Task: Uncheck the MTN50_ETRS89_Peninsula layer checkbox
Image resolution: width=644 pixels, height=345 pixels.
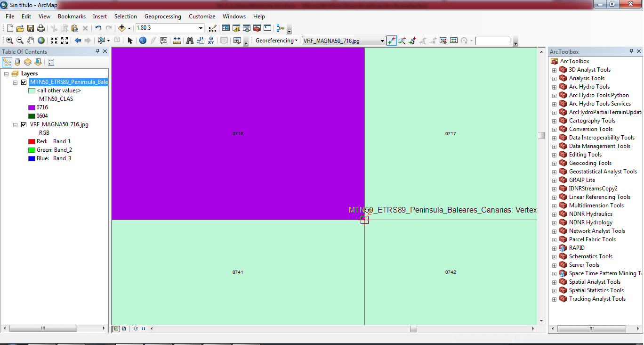Action: click(24, 82)
